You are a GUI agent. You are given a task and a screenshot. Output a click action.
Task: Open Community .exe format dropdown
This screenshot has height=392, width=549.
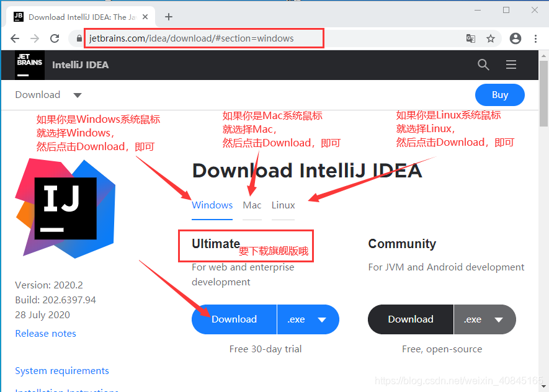tap(485, 319)
